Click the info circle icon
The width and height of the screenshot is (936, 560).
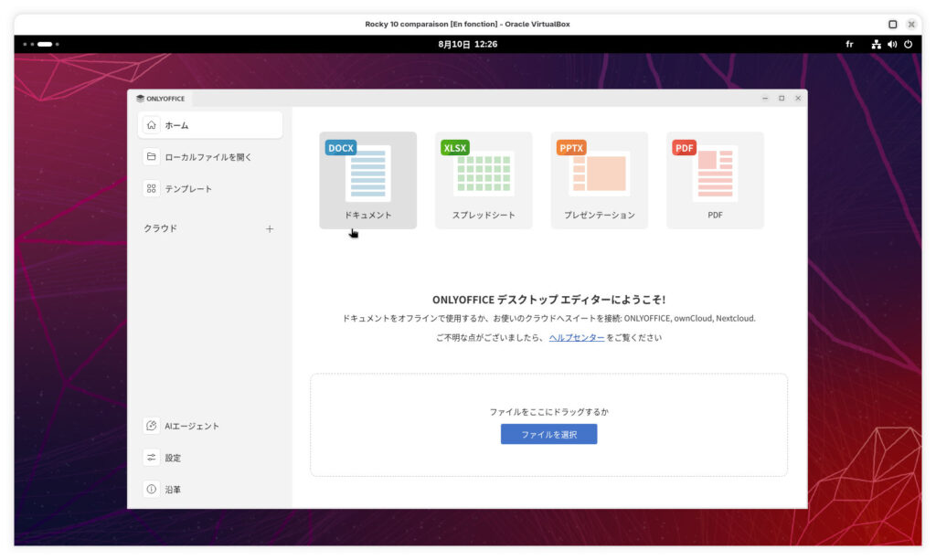[x=152, y=489]
